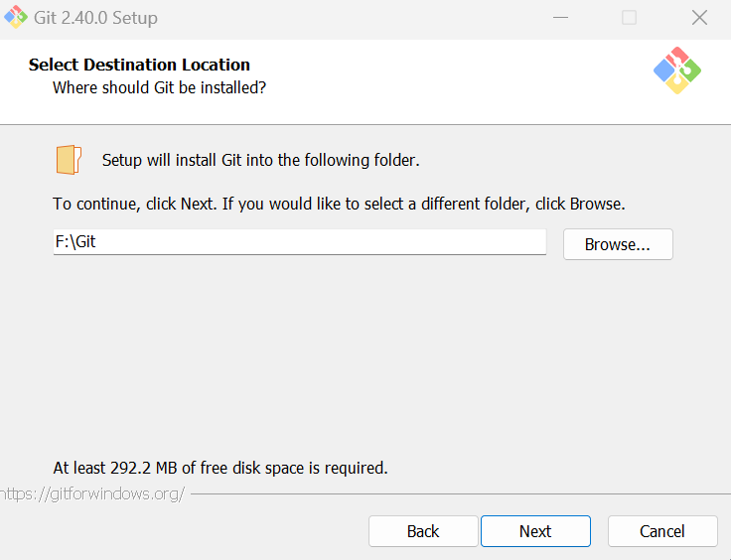Image resolution: width=731 pixels, height=560 pixels.
Task: Click the 'To continue, click Next' instruction
Action: tap(339, 205)
